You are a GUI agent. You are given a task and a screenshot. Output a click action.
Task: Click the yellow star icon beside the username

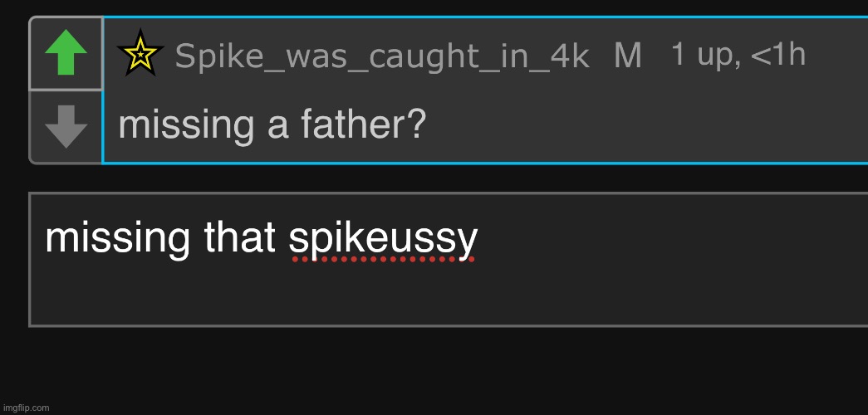[x=141, y=55]
